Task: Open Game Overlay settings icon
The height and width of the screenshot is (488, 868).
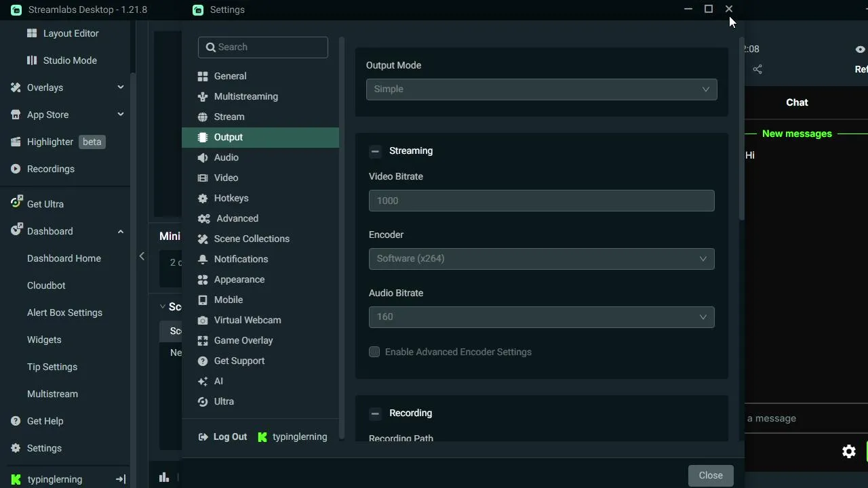Action: tap(203, 340)
